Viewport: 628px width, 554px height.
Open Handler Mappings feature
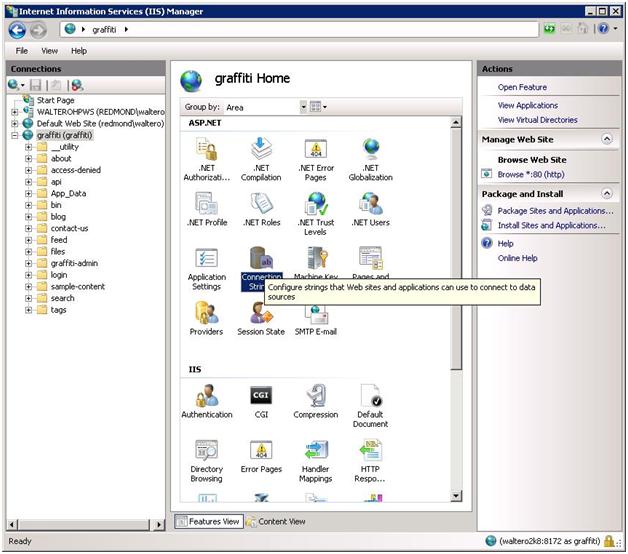[x=316, y=461]
